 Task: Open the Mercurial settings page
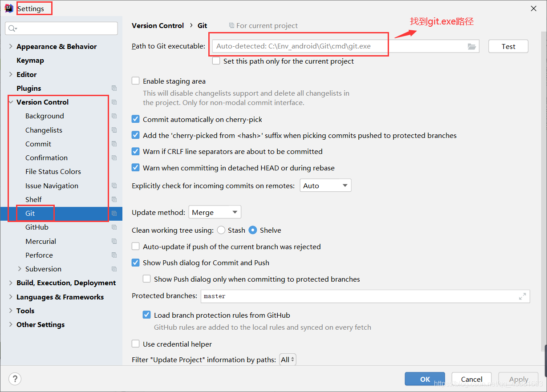[41, 241]
